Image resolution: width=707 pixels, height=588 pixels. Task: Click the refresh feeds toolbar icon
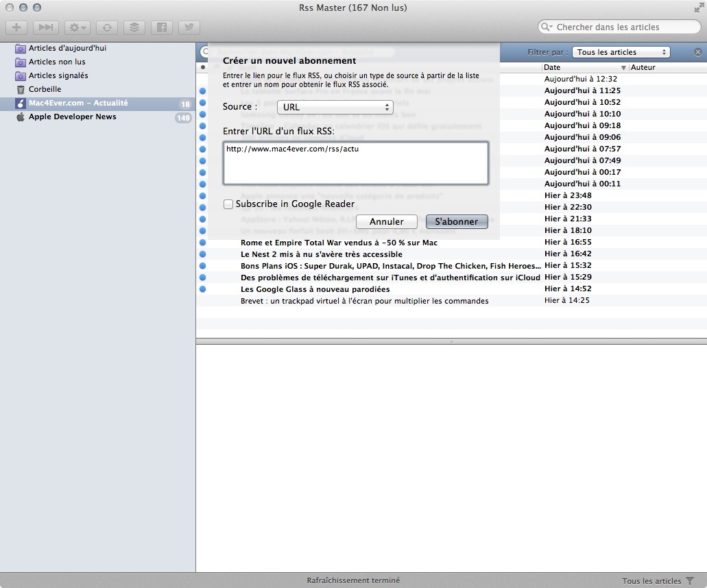click(x=107, y=27)
